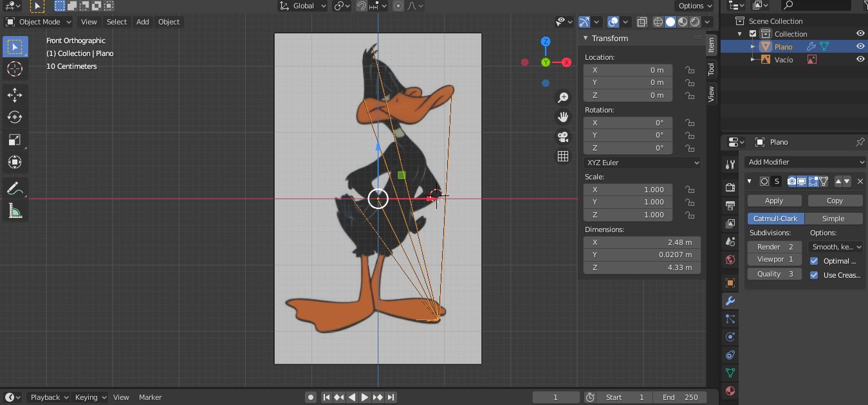This screenshot has height=405, width=868.
Task: Open the Object Data green triangle icon
Action: (730, 373)
